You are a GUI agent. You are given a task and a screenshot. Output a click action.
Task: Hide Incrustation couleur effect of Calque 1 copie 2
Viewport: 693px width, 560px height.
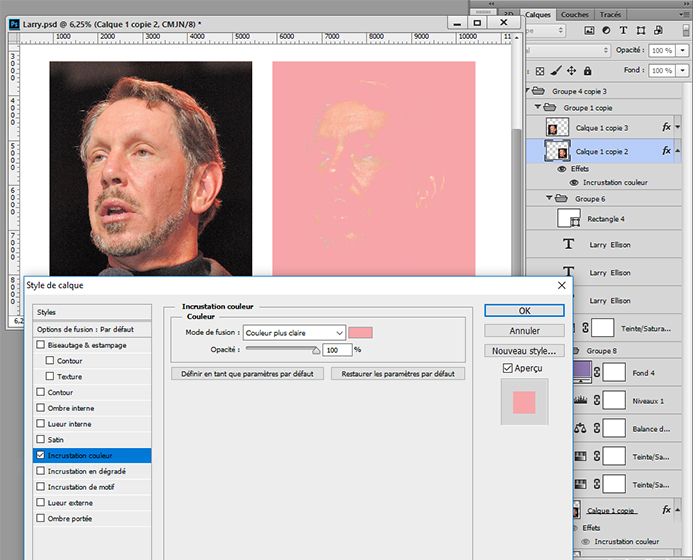pyautogui.click(x=574, y=183)
